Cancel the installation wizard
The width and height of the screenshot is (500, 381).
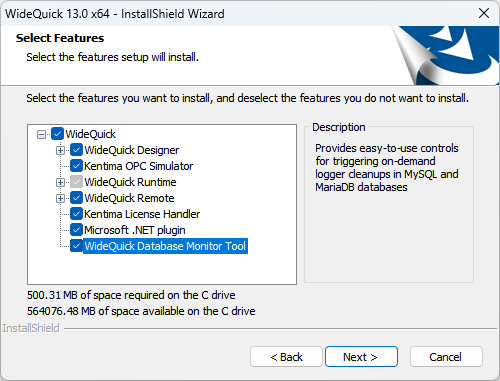446,357
